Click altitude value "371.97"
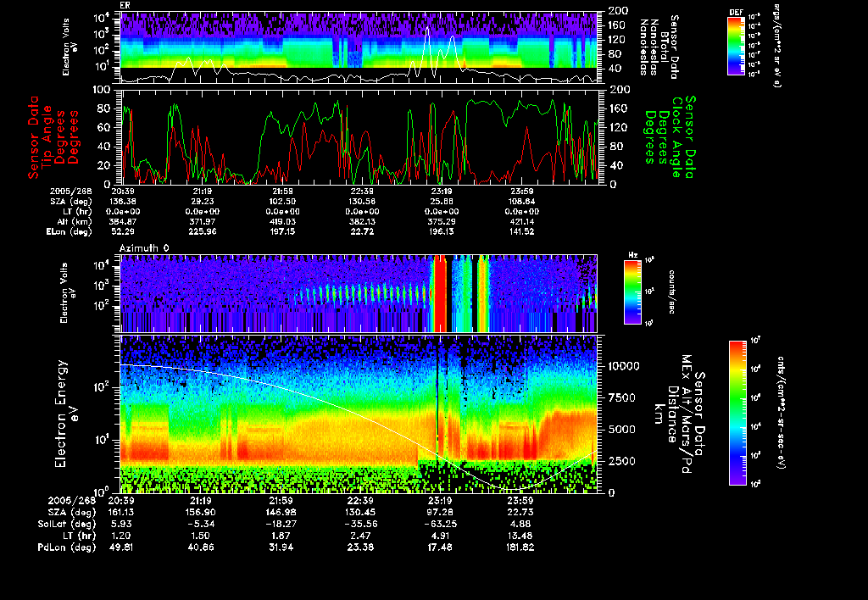868x600 pixels. [x=203, y=222]
